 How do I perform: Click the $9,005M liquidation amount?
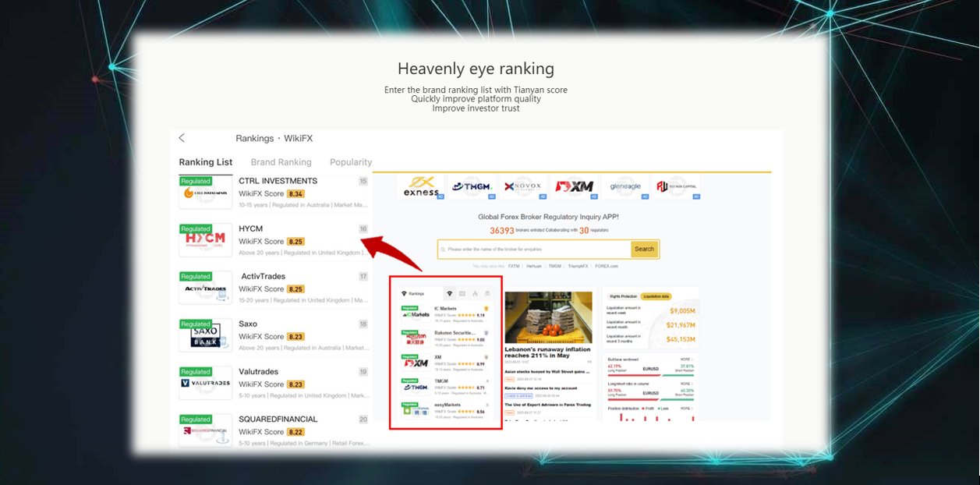[681, 311]
